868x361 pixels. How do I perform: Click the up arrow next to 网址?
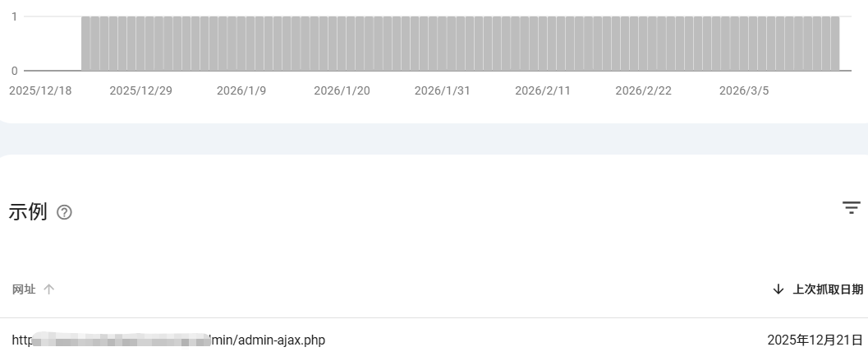49,289
